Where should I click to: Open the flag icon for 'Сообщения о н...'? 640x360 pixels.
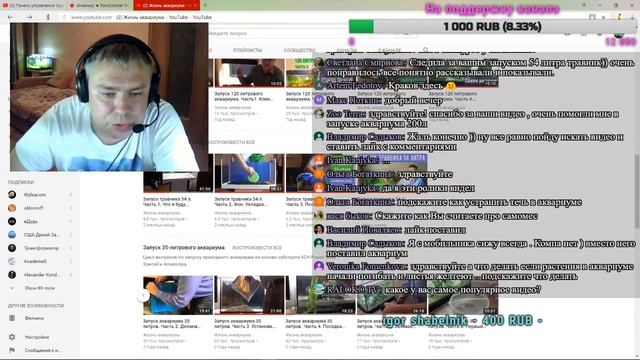click(12, 350)
